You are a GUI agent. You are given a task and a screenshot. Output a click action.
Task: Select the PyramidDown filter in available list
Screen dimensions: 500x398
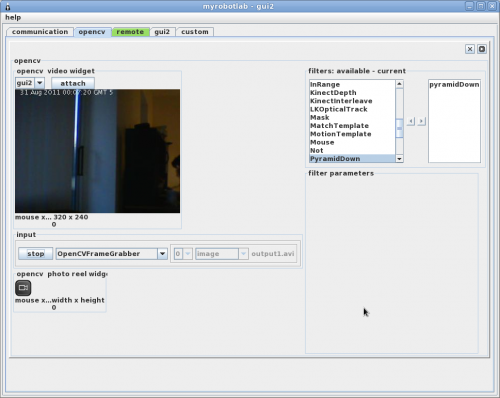(352, 159)
